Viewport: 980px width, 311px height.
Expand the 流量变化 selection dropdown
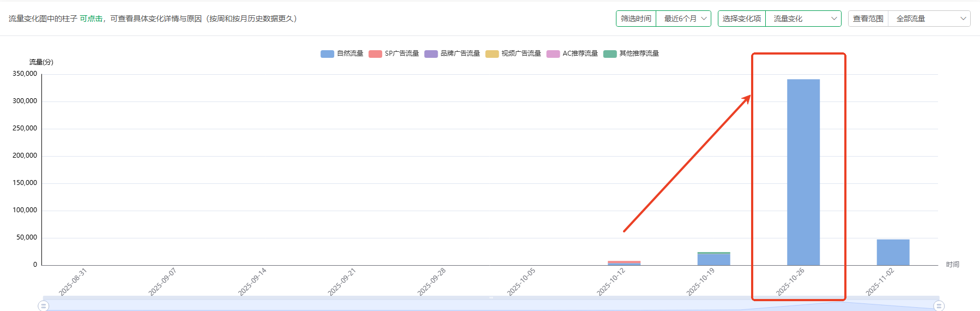pyautogui.click(x=803, y=19)
